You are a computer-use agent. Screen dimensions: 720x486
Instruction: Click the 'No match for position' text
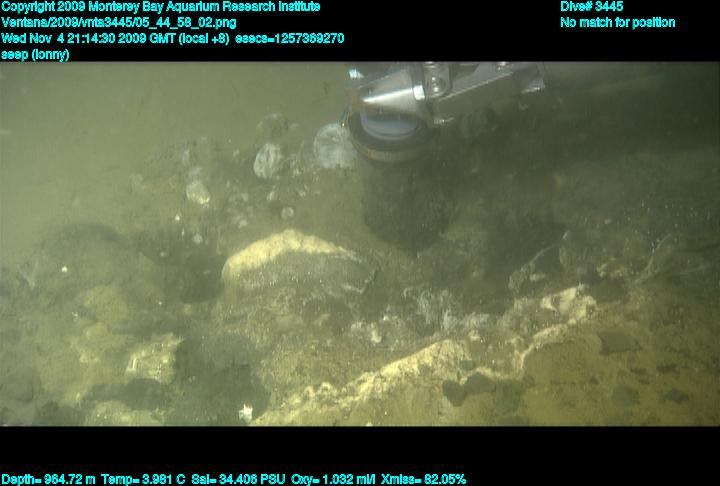click(618, 23)
